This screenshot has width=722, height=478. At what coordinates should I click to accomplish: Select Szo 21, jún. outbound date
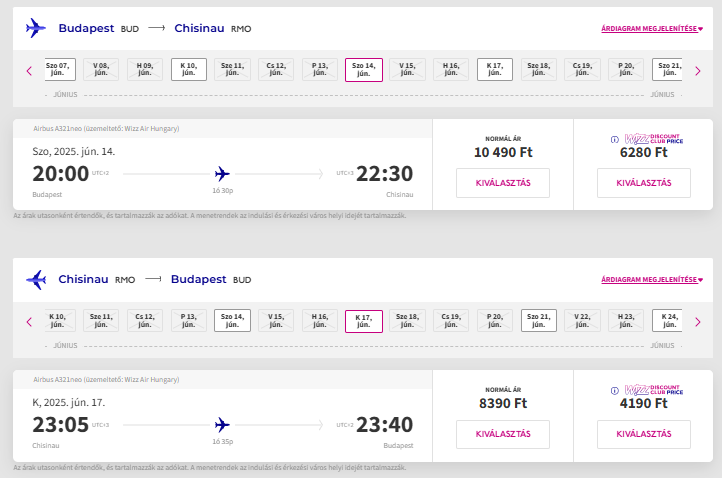[x=667, y=70]
